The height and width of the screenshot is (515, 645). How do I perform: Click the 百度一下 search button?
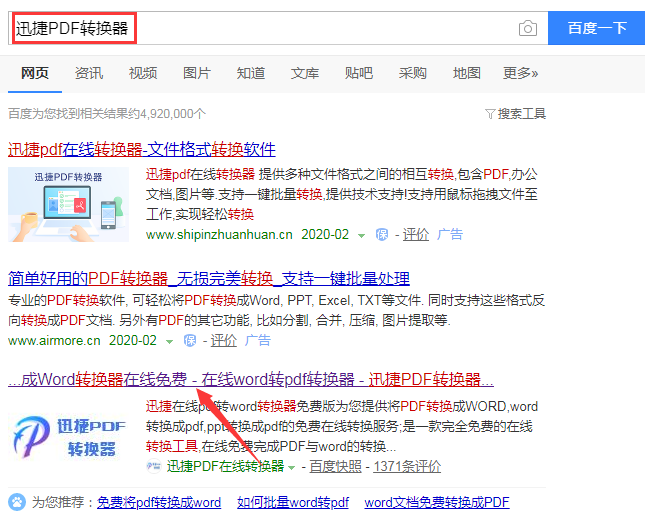click(x=596, y=28)
